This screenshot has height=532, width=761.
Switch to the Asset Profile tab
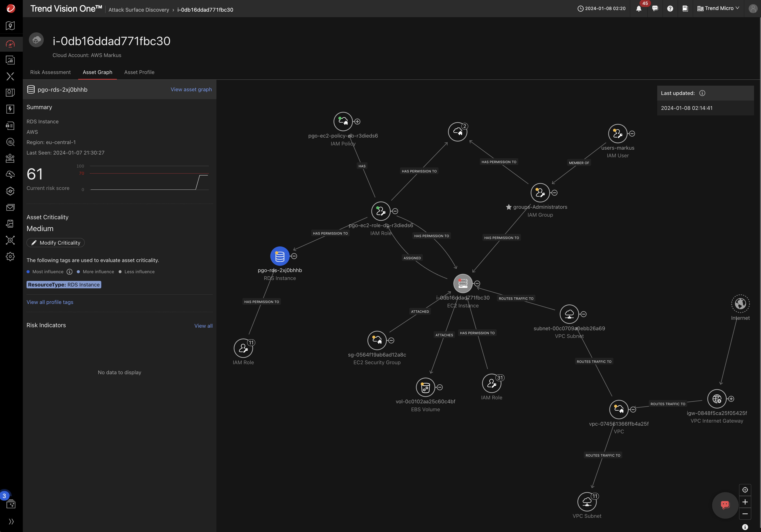139,72
